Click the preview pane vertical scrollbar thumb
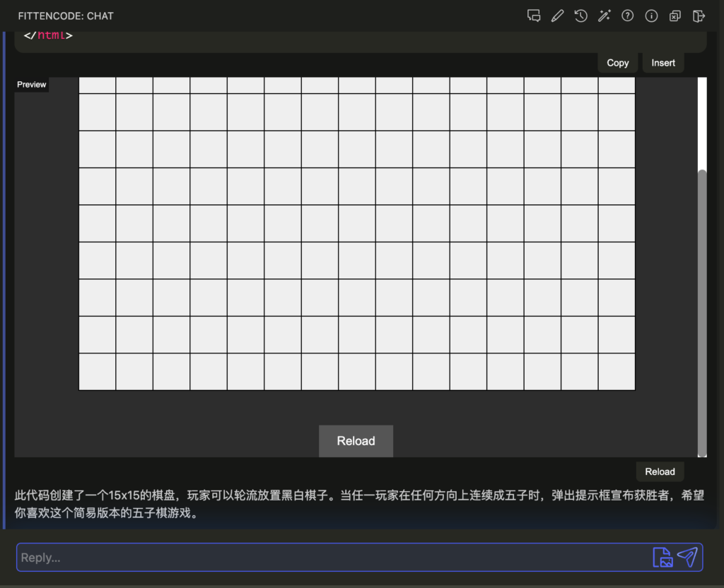724x588 pixels. pos(701,311)
